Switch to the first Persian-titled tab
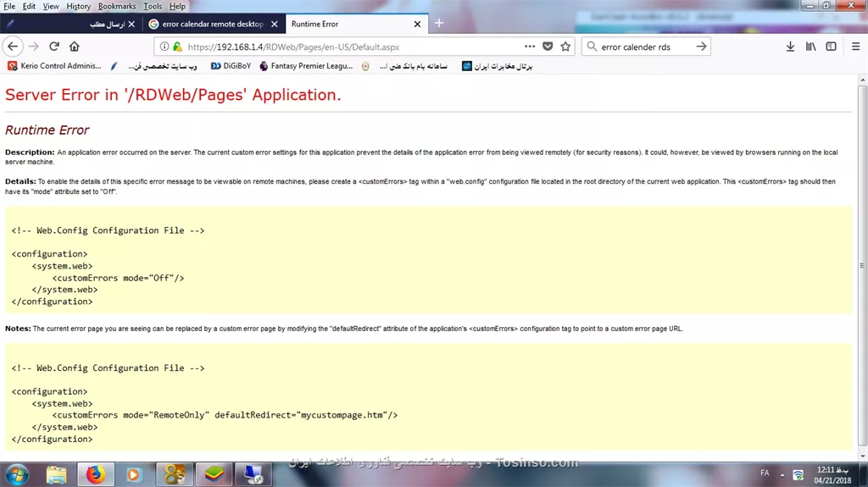The width and height of the screenshot is (868, 487). pyautogui.click(x=71, y=24)
